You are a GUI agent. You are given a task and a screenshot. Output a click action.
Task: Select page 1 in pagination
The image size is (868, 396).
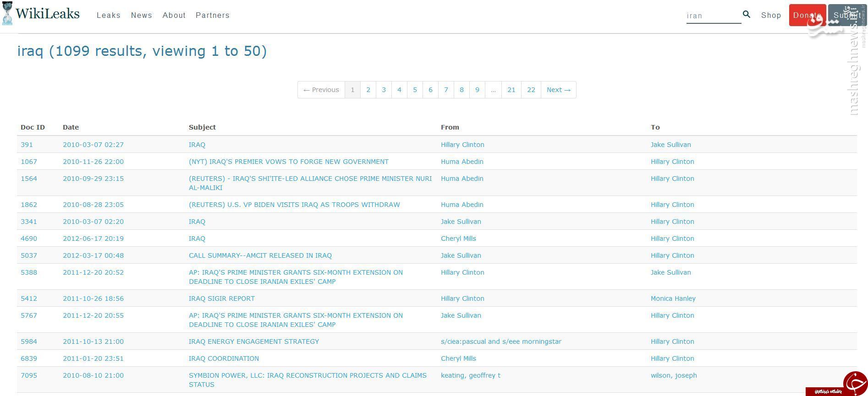point(352,90)
